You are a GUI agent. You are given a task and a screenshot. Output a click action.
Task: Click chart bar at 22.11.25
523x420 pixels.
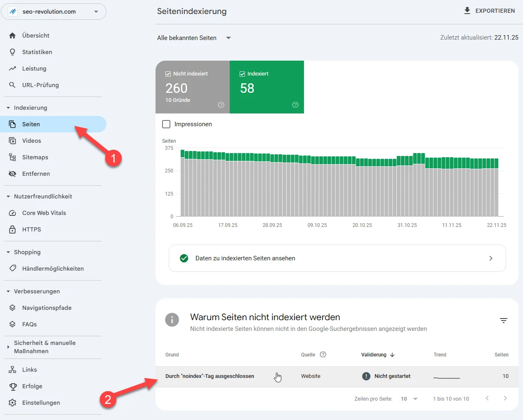496,187
